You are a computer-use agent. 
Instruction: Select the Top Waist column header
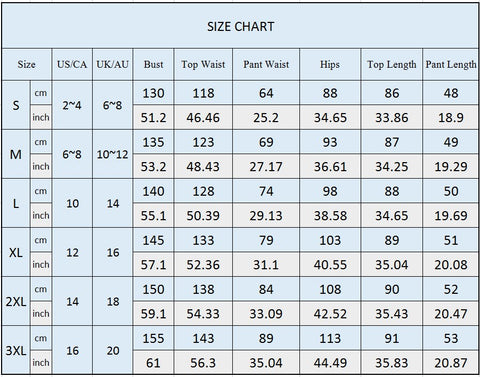(203, 64)
